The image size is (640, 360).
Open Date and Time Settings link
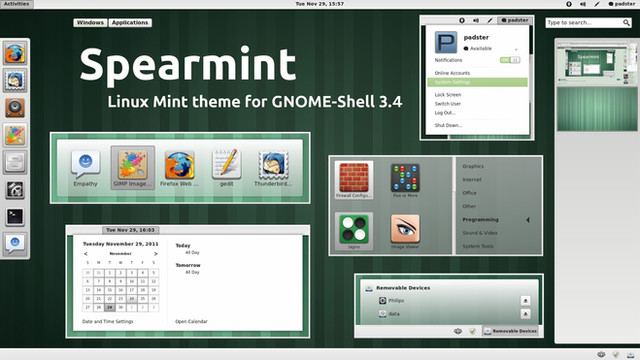click(x=108, y=322)
